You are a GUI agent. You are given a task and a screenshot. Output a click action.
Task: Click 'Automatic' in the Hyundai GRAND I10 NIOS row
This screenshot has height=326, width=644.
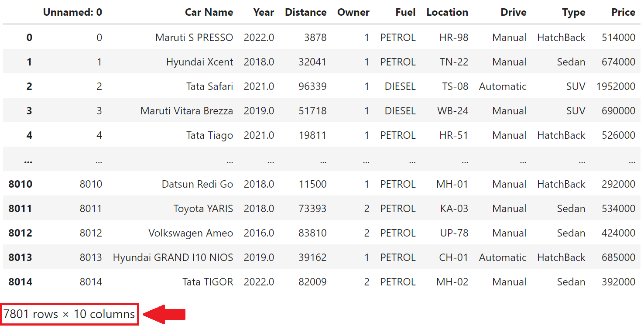tap(503, 257)
